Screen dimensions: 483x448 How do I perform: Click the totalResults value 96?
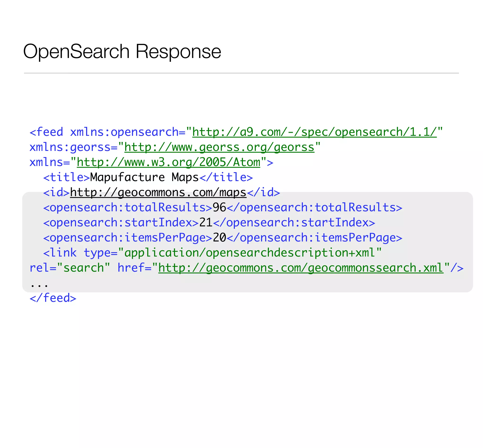219,208
